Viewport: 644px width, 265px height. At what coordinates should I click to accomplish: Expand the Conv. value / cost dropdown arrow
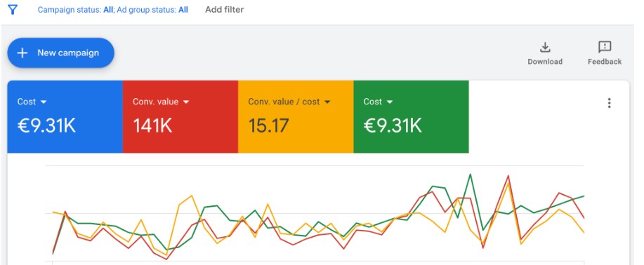[x=327, y=102]
